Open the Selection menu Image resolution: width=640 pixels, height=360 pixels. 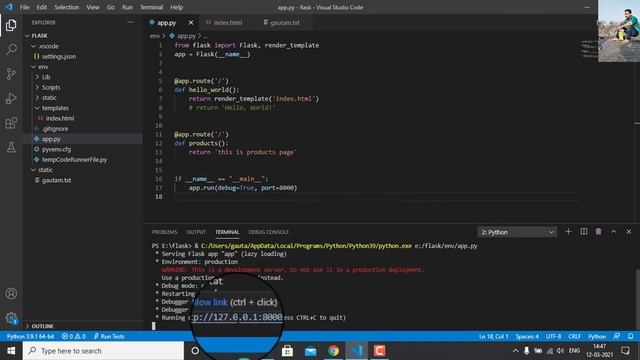tap(67, 7)
